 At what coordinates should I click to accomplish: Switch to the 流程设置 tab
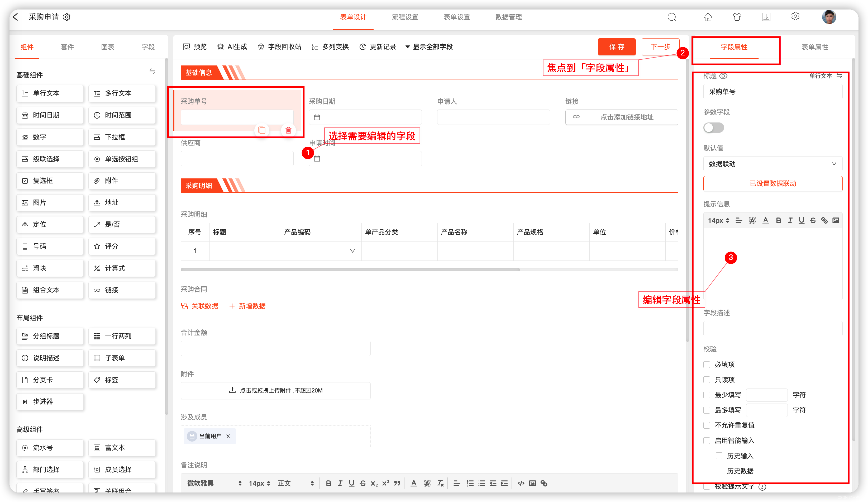tap(405, 17)
